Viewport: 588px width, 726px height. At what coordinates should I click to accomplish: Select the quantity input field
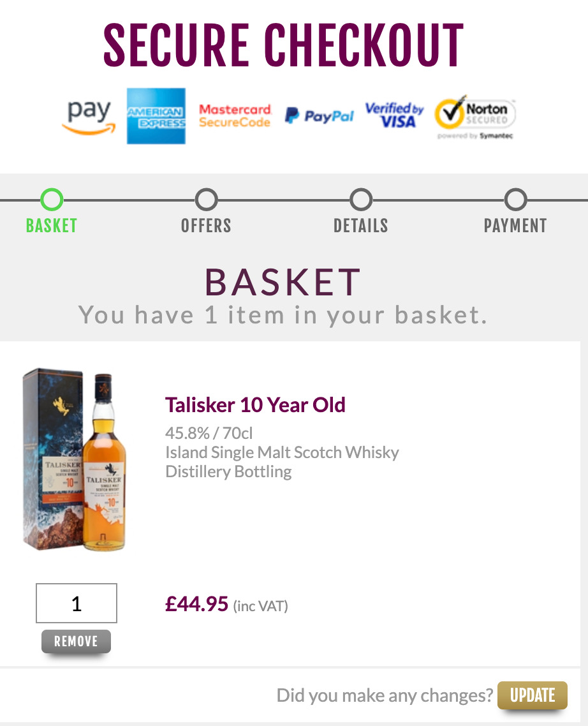point(76,602)
